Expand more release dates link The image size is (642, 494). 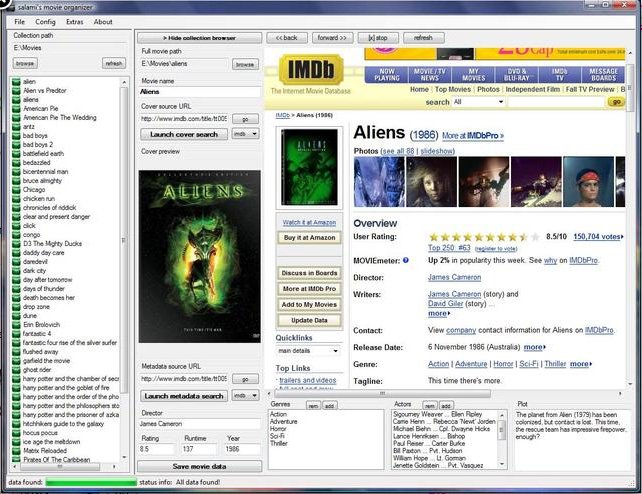pos(535,347)
